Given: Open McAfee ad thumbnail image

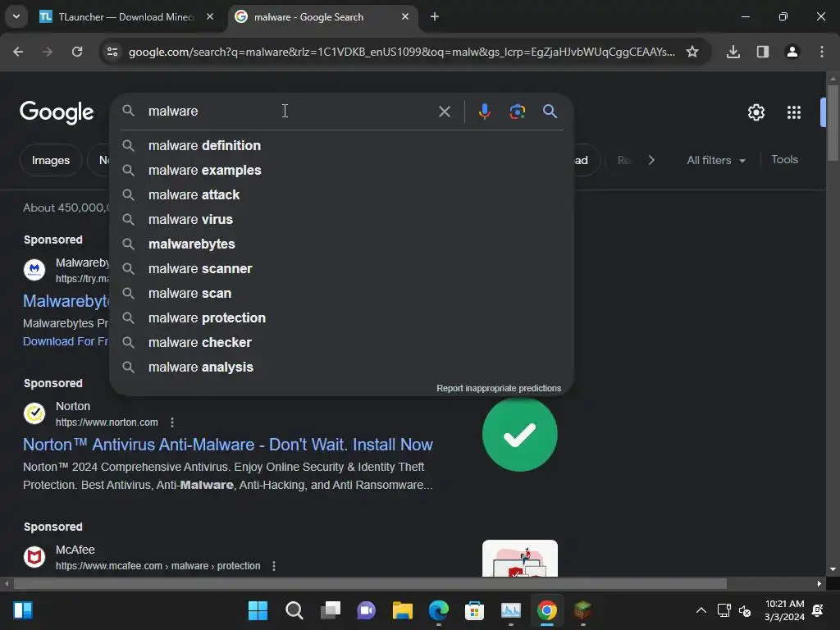Looking at the screenshot, I should click(519, 558).
